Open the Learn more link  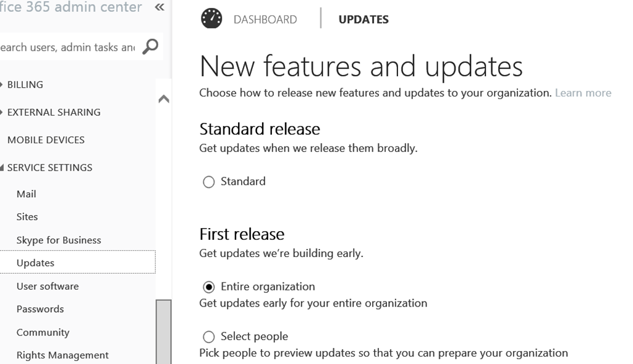[x=583, y=93]
